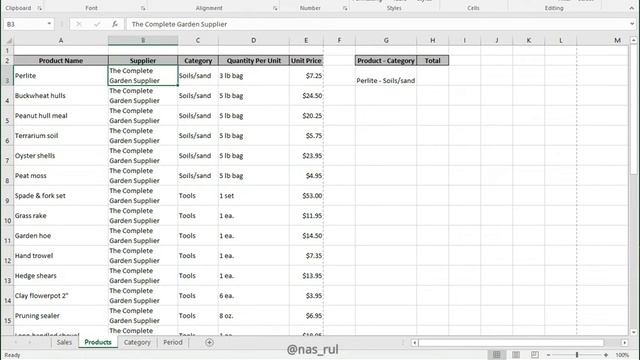640x360 pixels.
Task: Click the Enter checkmark icon in formula bar
Action: pyautogui.click(x=97, y=24)
